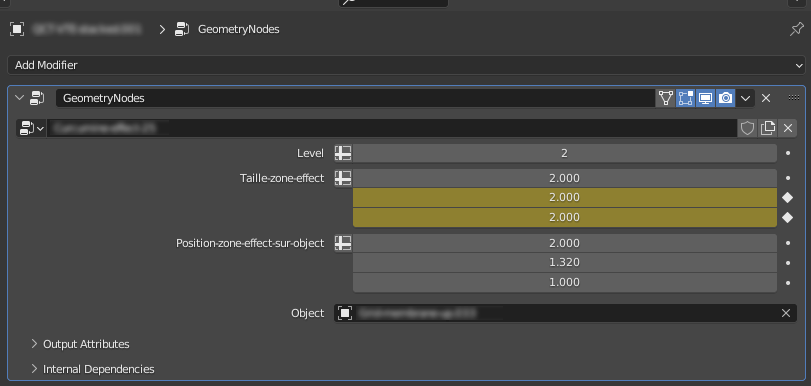811x386 pixels.
Task: Click Position-zone-effect-sur-object value 2.000
Action: pyautogui.click(x=564, y=243)
